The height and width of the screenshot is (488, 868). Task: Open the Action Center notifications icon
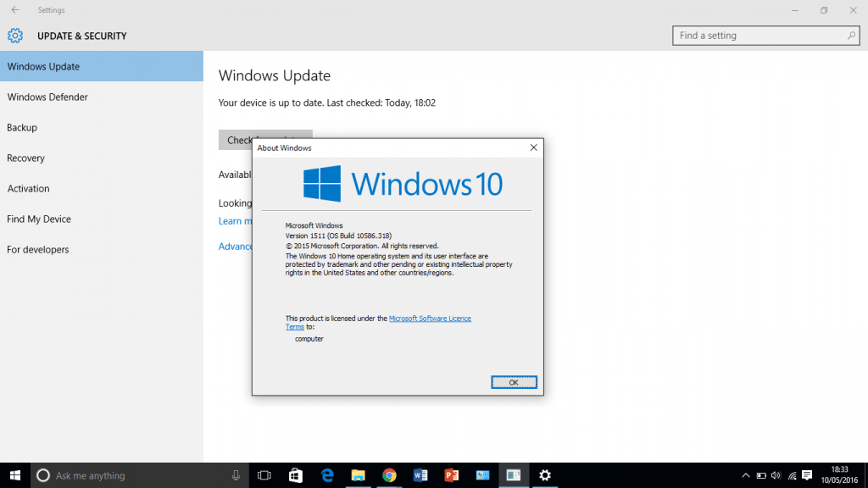(807, 475)
